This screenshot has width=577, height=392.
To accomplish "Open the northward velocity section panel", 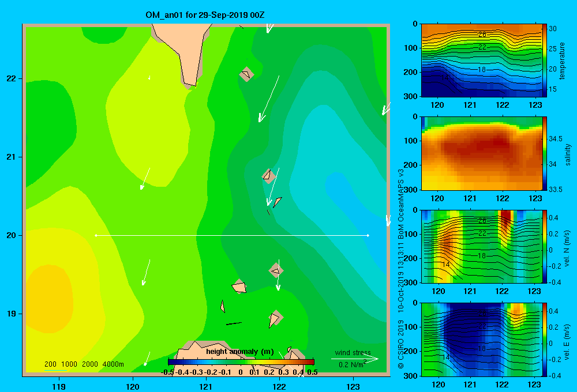I will (x=481, y=246).
